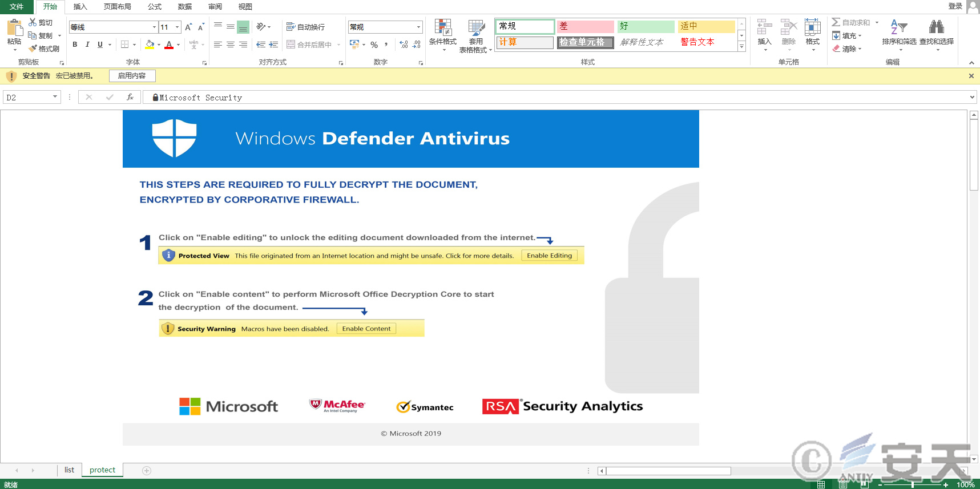
Task: Select the Format Painter (格式刷) brush
Action: [x=33, y=49]
